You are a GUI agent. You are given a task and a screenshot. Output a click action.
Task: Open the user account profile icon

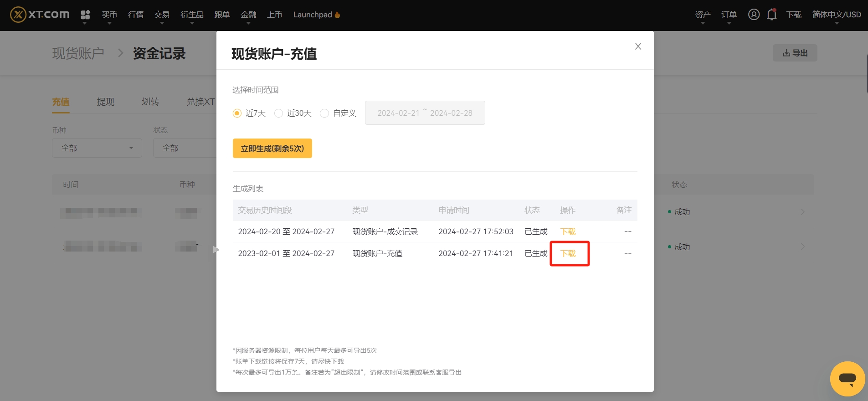(754, 15)
